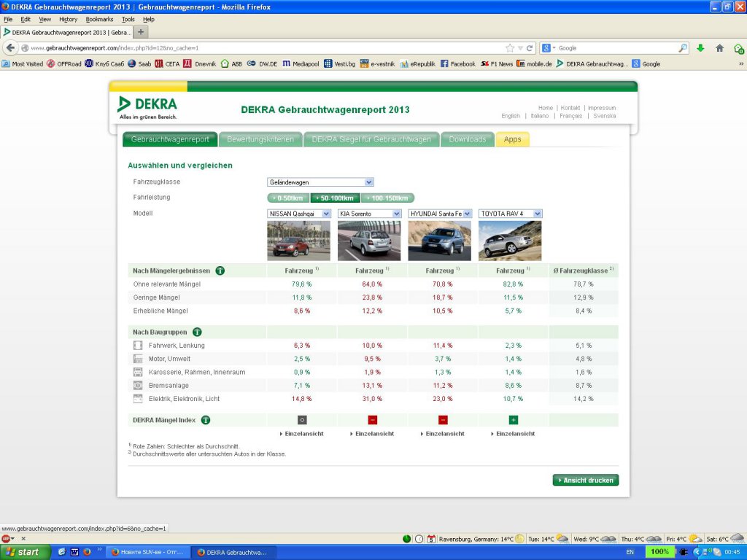Click the Firefox Home toolbar icon
This screenshot has height=560, width=747.
(x=719, y=48)
